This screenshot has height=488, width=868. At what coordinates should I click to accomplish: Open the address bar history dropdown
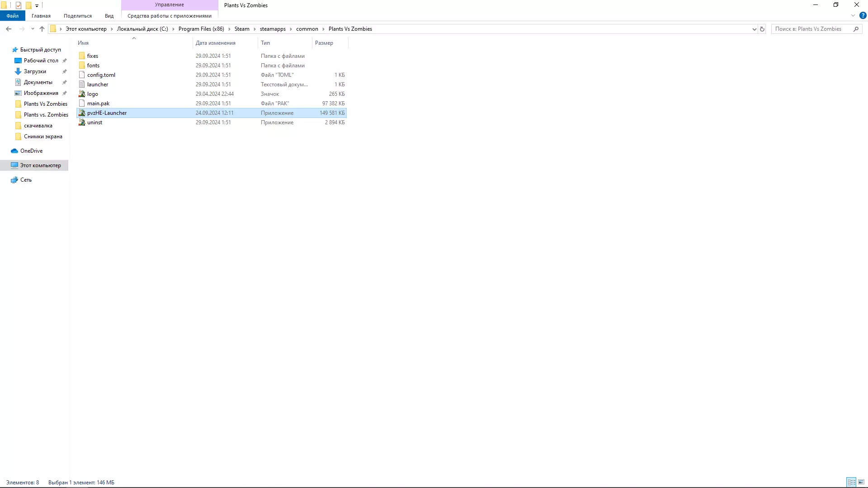[x=754, y=29]
